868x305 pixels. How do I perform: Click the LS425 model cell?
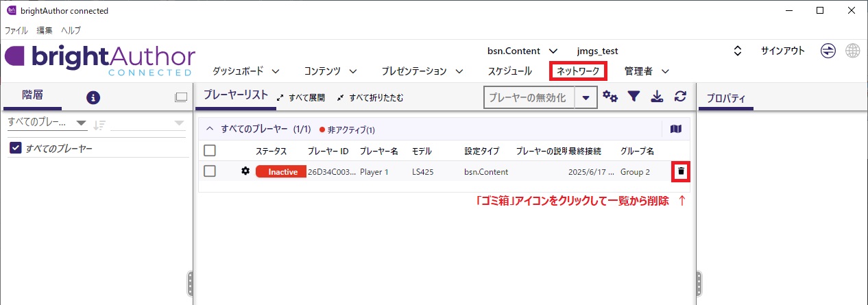click(423, 172)
